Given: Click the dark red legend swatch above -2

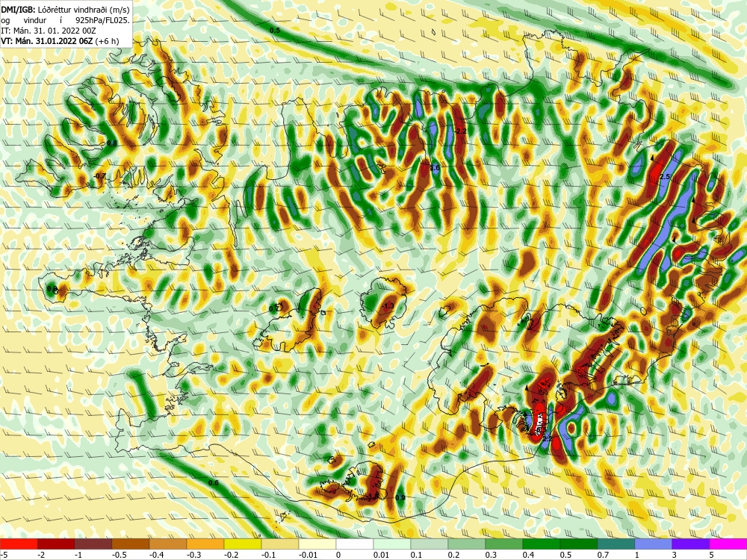Looking at the screenshot, I should coord(56,544).
